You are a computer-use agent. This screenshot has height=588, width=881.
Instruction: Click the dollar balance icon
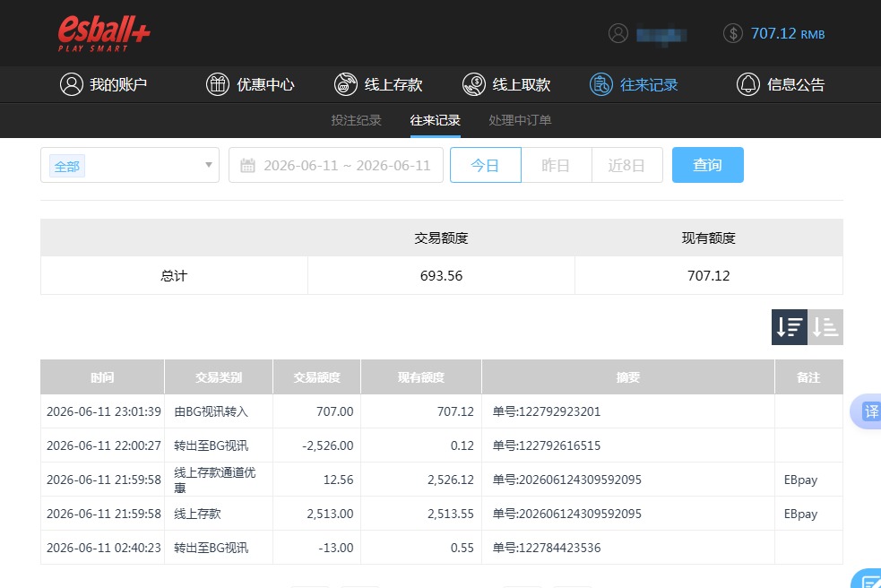click(x=732, y=34)
